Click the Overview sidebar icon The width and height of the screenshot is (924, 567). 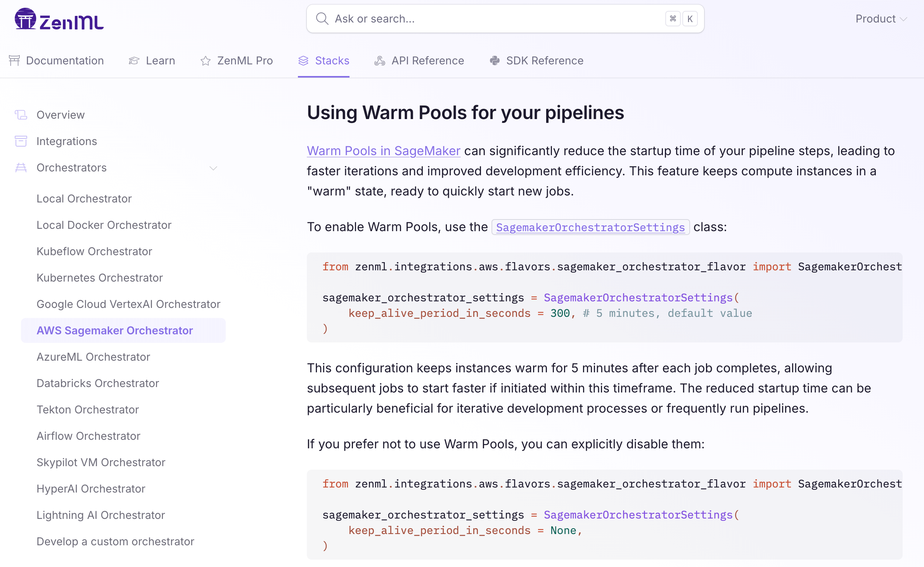point(21,115)
